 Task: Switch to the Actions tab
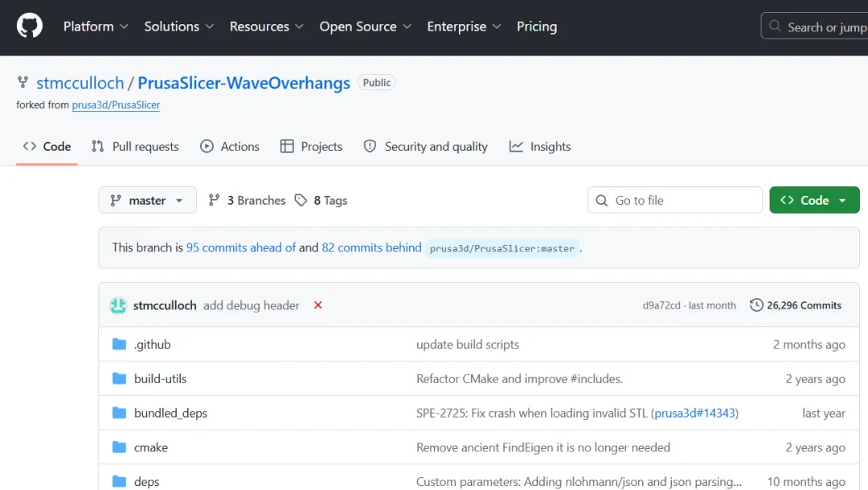pyautogui.click(x=230, y=146)
